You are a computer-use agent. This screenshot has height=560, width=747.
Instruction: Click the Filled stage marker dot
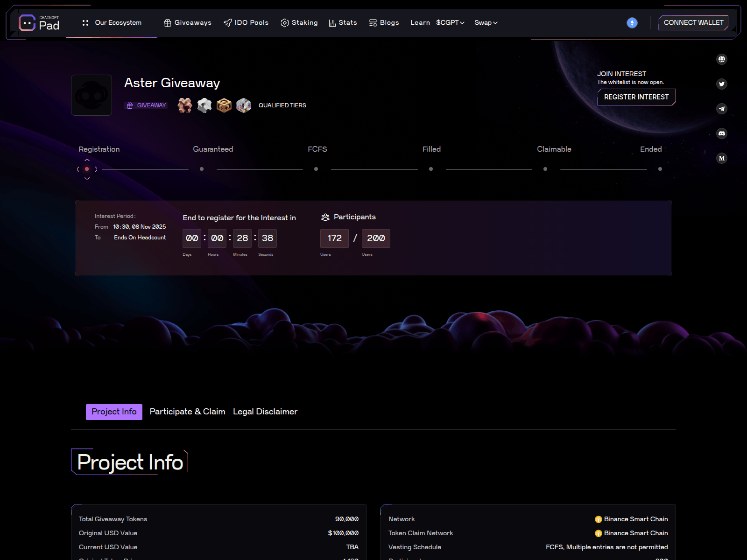click(x=431, y=169)
